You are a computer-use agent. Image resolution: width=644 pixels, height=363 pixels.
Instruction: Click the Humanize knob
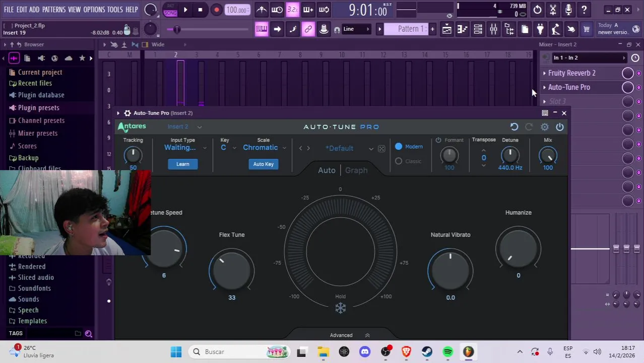pos(518,248)
